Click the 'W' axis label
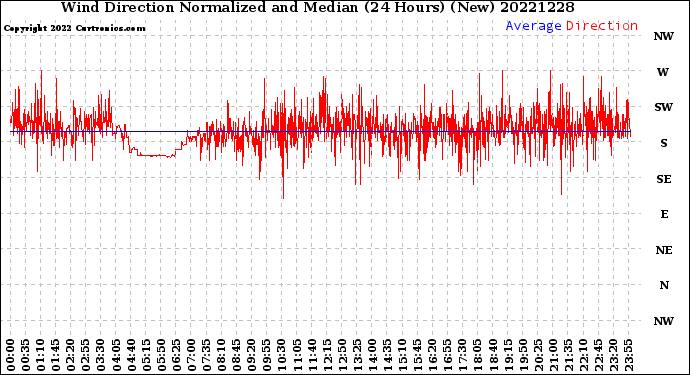 coord(663,72)
